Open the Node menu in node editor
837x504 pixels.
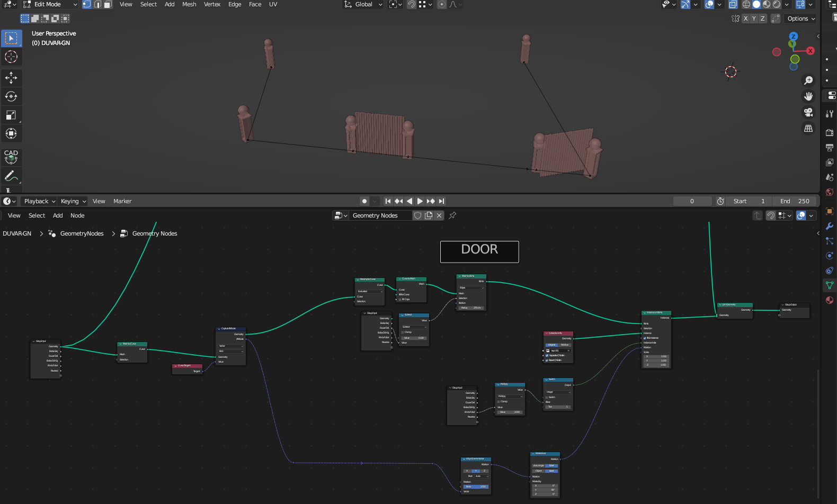[77, 215]
